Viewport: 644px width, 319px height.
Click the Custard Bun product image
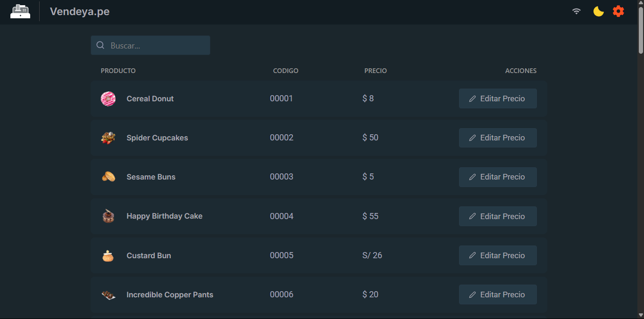click(108, 255)
